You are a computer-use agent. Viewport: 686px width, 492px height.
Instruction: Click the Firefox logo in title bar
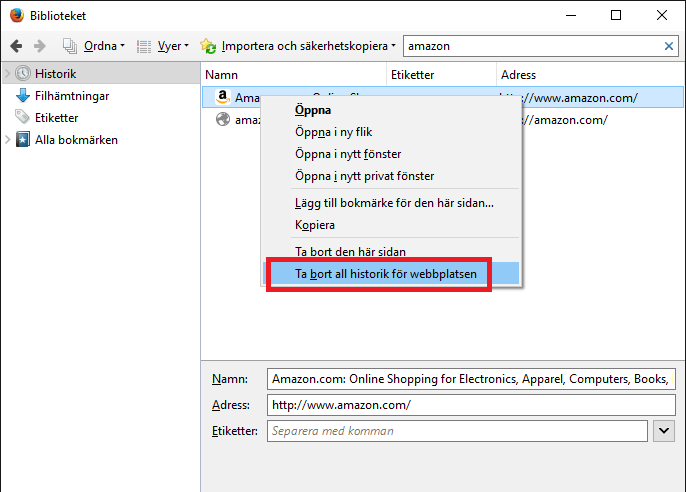[17, 15]
